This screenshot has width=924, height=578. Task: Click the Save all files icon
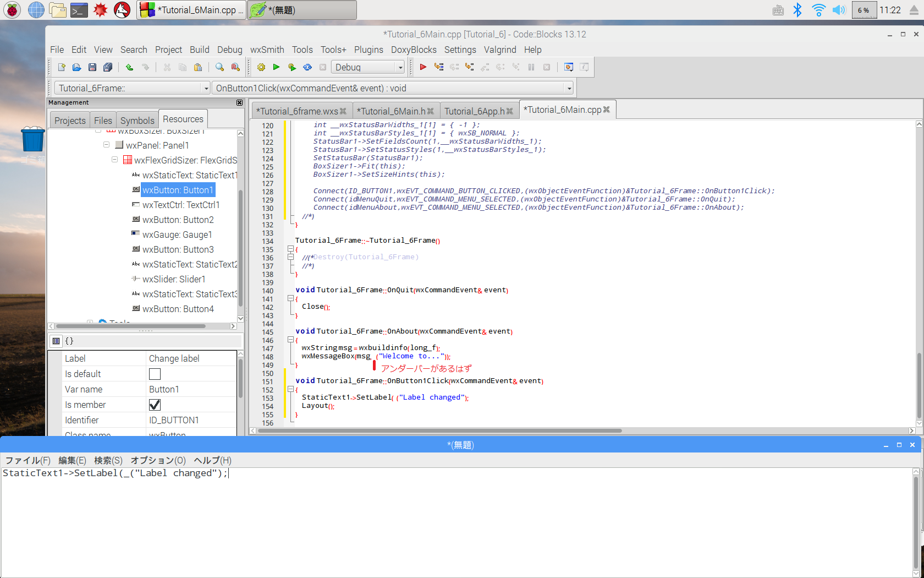[x=108, y=67]
